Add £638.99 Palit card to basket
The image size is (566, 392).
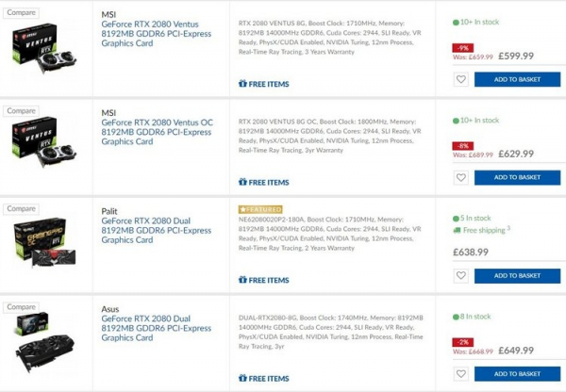coord(517,276)
